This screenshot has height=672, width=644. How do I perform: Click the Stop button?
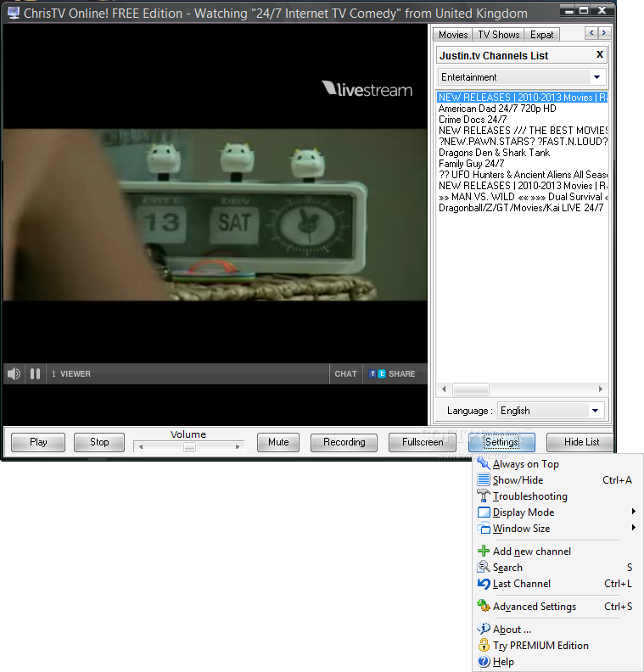click(x=99, y=442)
